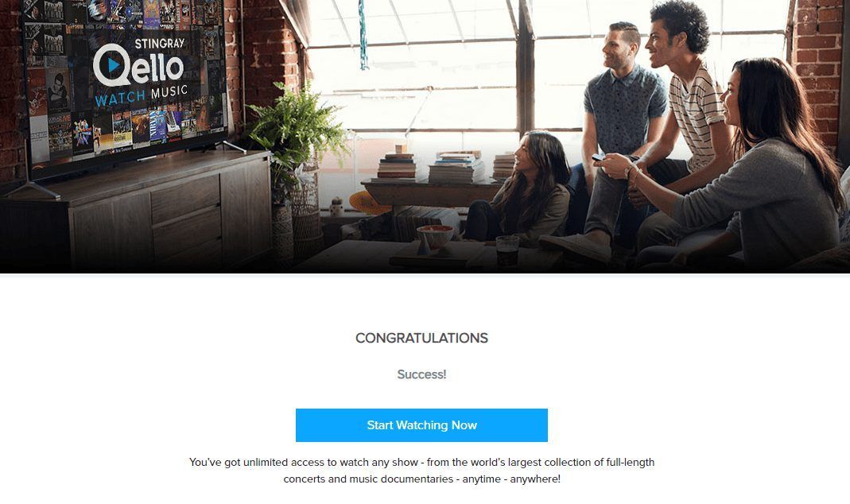Click the phone held in the man's hand
850x504 pixels.
tap(597, 157)
